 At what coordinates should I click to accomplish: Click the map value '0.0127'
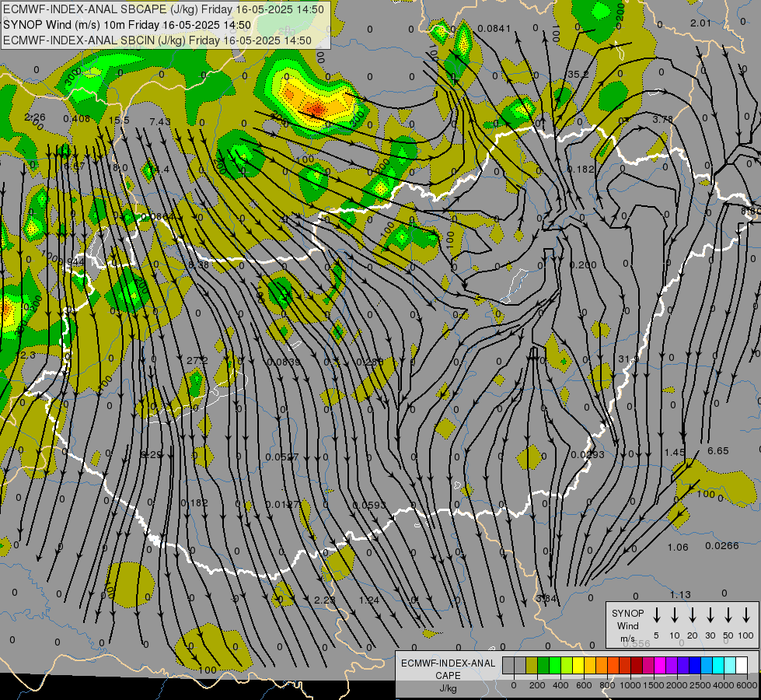pos(282,505)
